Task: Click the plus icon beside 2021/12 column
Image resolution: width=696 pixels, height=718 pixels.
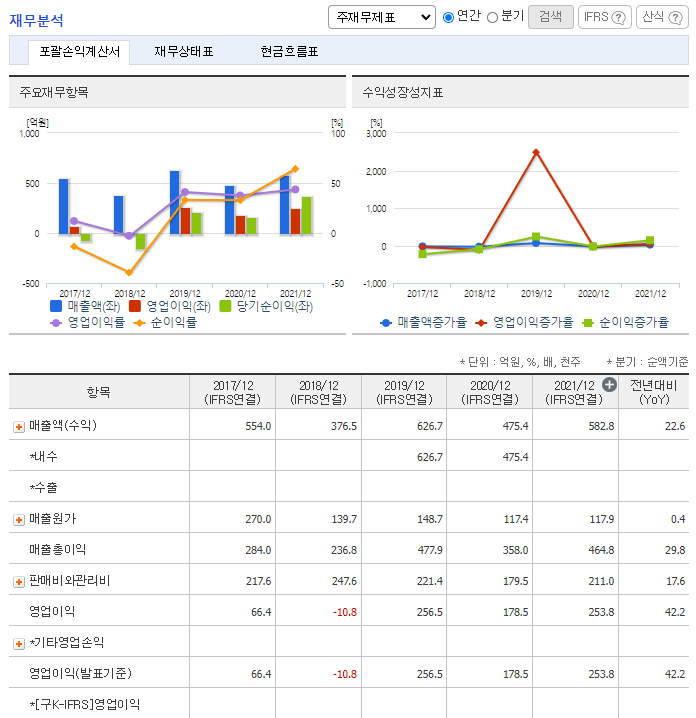Action: coord(609,384)
